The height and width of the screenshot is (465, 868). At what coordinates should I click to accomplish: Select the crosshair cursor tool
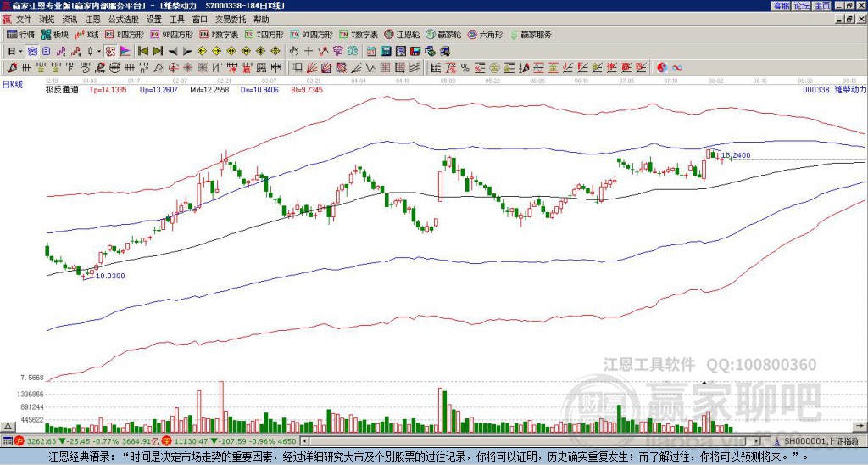pos(309,52)
